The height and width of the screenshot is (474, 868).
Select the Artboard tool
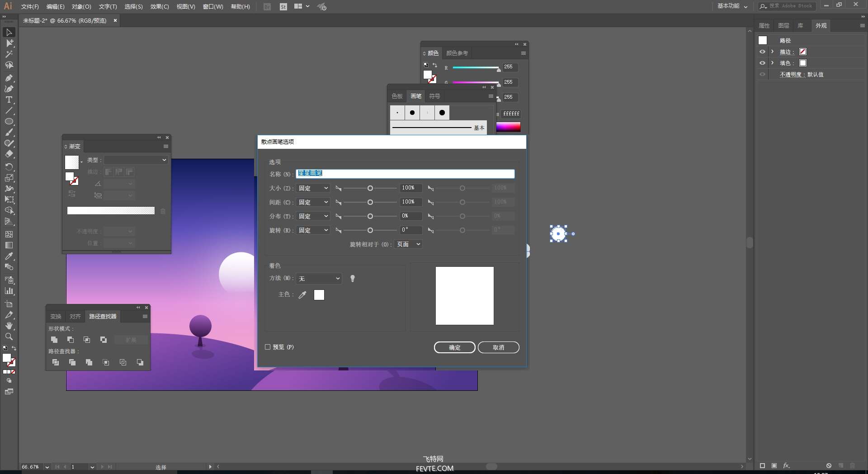pyautogui.click(x=9, y=304)
